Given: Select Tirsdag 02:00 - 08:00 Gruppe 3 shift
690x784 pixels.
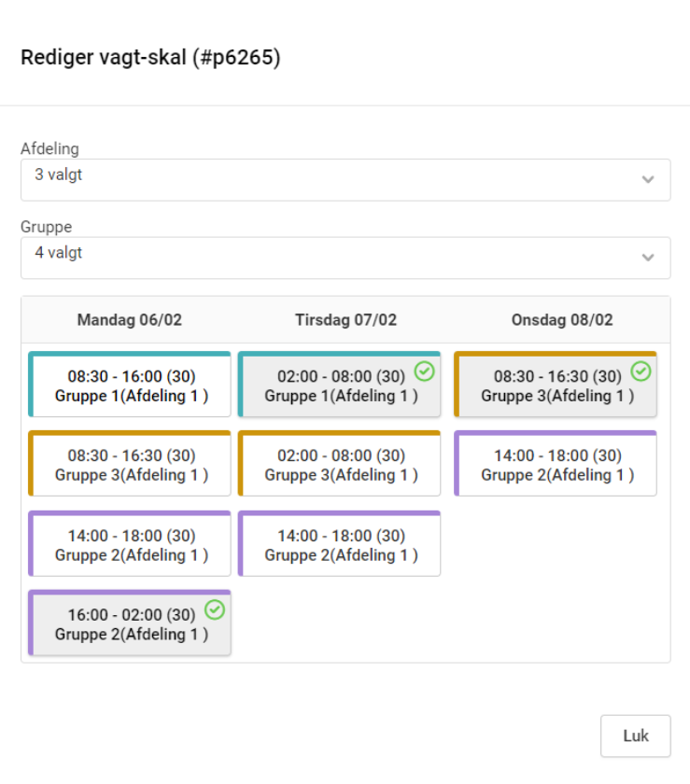Looking at the screenshot, I should click(341, 465).
